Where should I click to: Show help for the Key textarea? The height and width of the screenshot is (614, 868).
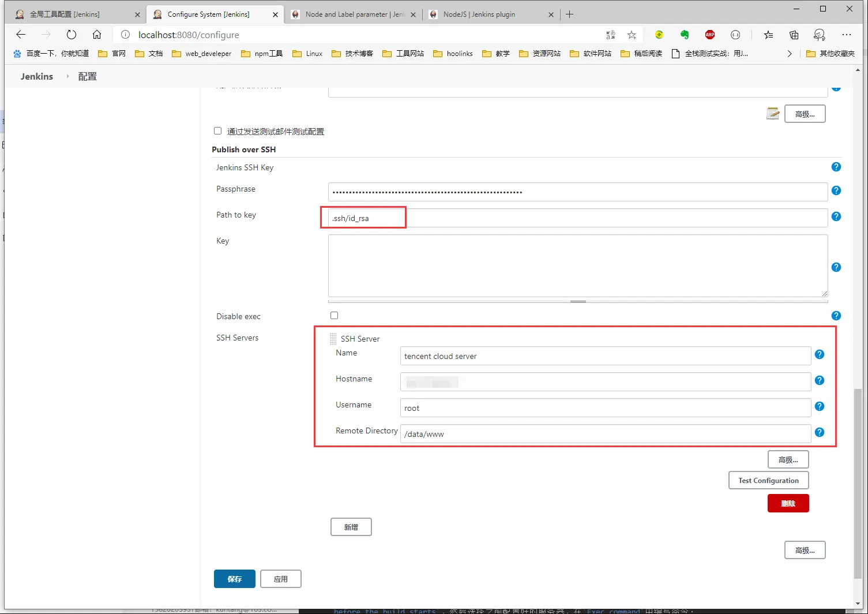836,267
